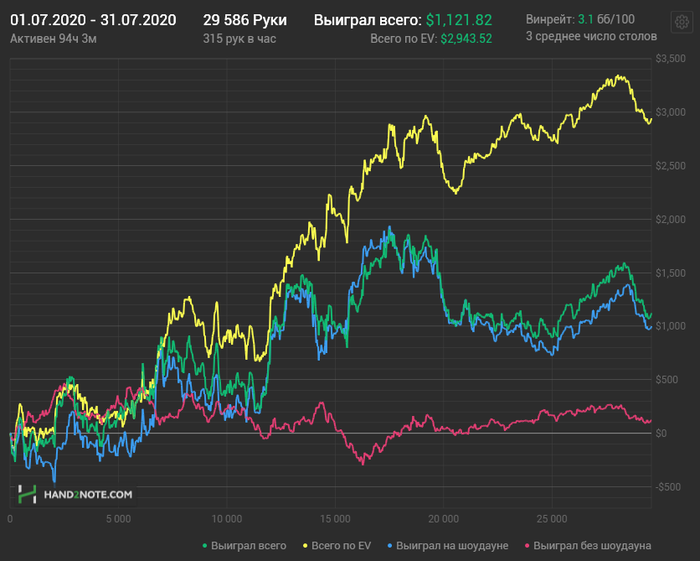Click the winrate value 3.1 бб/100
The height and width of the screenshot is (561, 700).
tap(606, 19)
